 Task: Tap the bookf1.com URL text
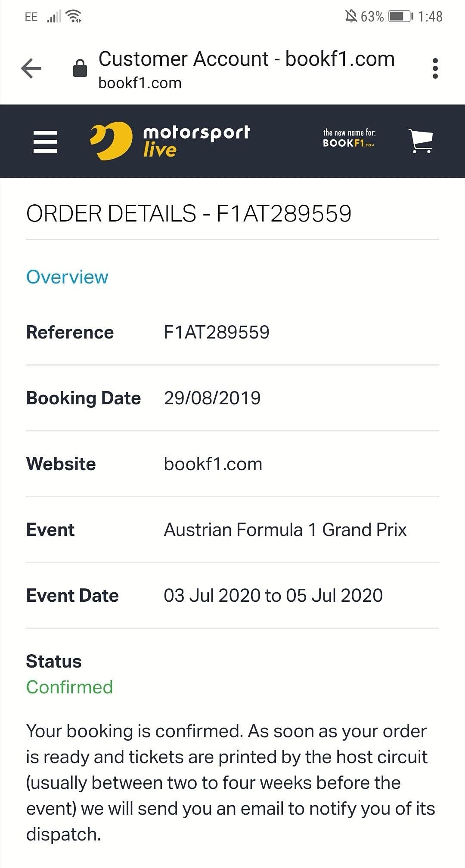tap(140, 83)
